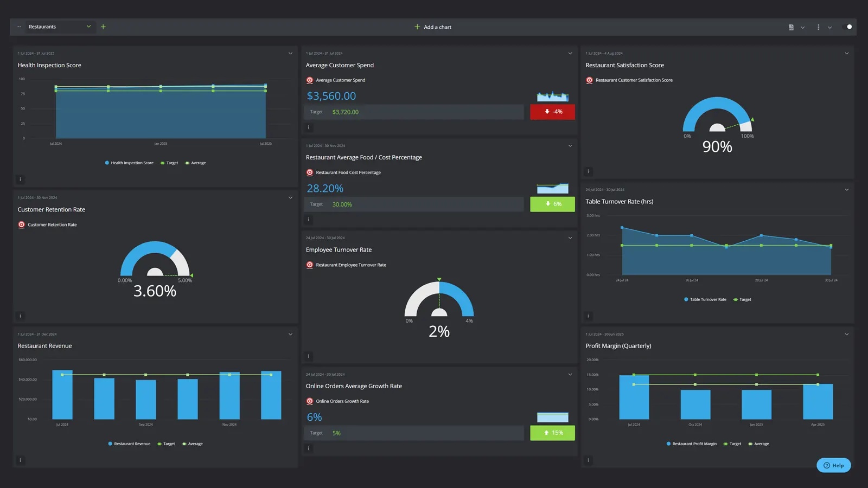The image size is (868, 488).
Task: Click the info icon on Restaurant Revenue card
Action: pyautogui.click(x=20, y=460)
